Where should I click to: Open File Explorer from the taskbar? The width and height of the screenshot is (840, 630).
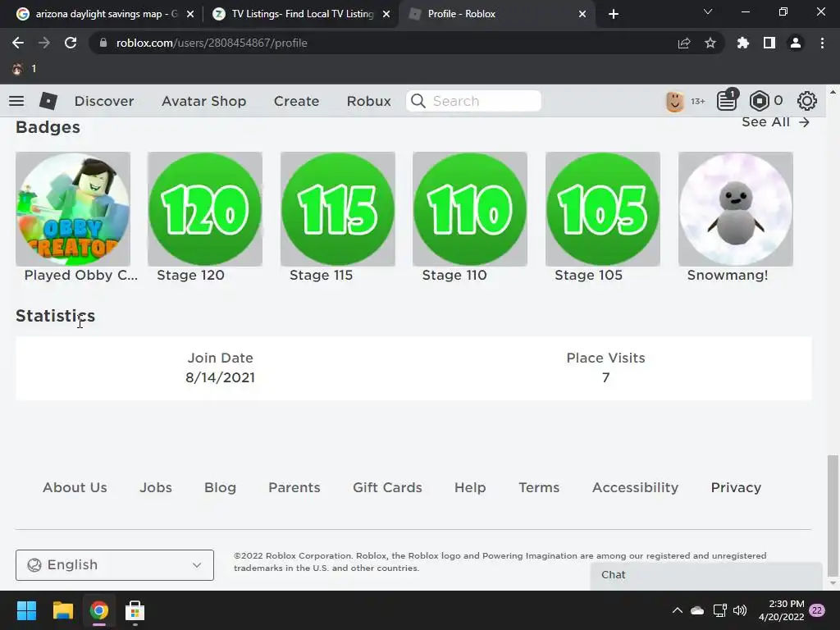pos(62,610)
